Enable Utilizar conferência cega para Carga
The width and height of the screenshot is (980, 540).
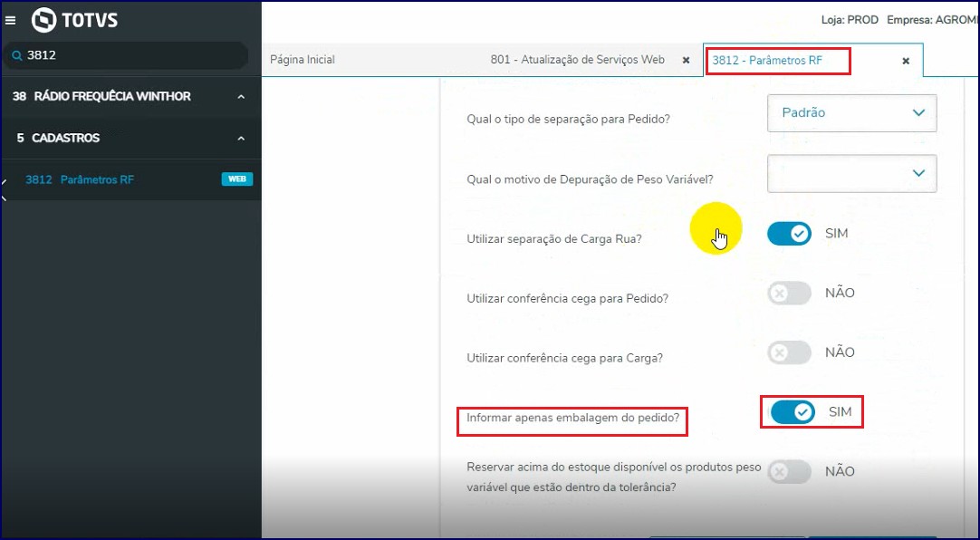click(790, 352)
